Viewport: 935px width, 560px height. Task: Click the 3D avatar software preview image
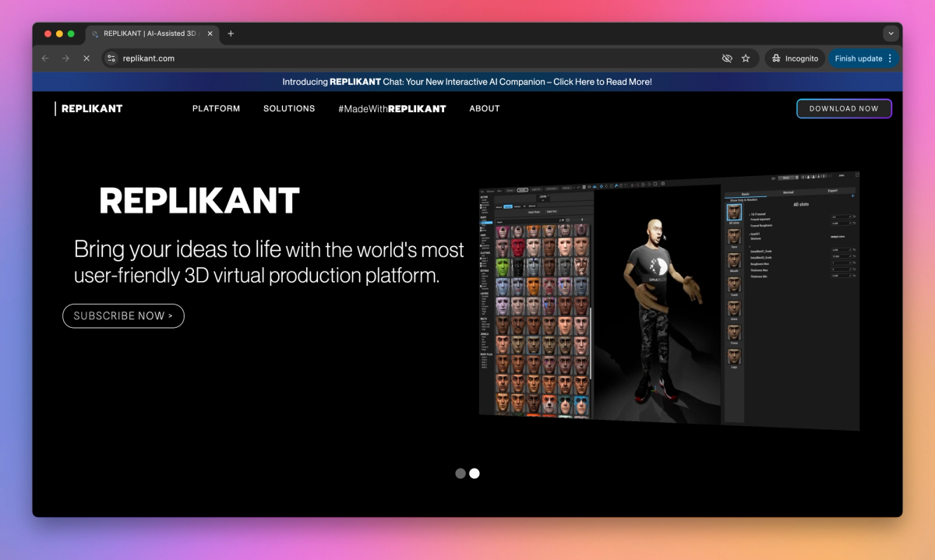coord(669,300)
